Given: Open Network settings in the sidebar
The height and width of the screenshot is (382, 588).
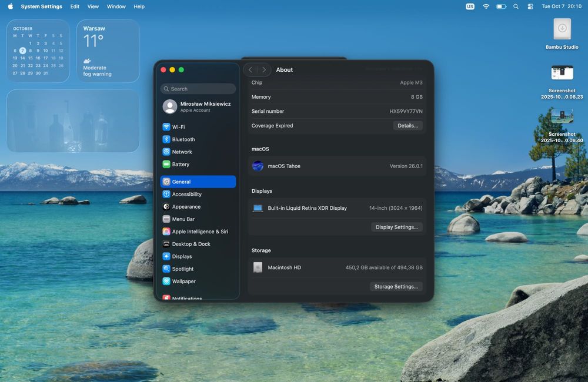Looking at the screenshot, I should (198, 152).
